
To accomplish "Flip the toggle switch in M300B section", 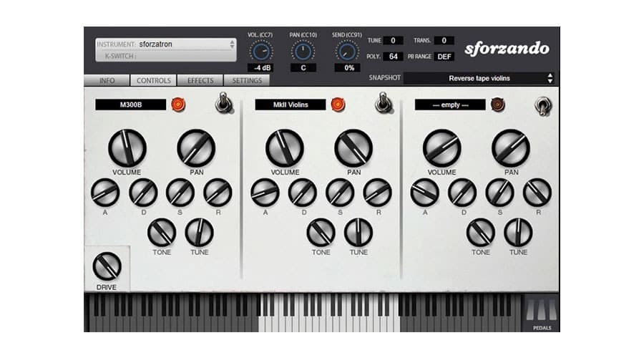I will pyautogui.click(x=224, y=103).
